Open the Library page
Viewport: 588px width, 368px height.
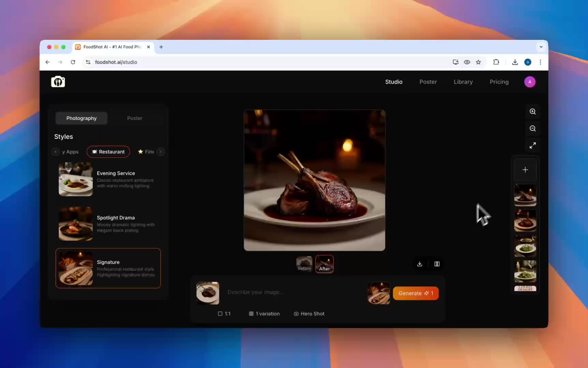[x=463, y=82]
